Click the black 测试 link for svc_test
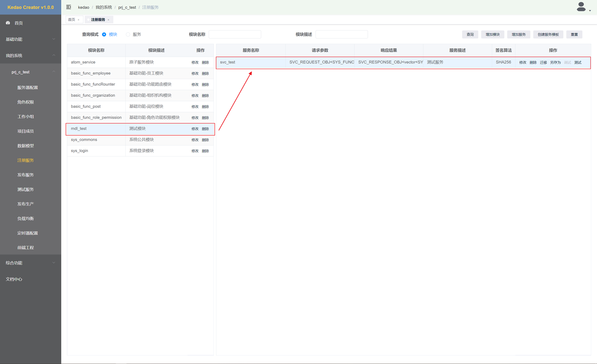This screenshot has width=597, height=364. pos(578,63)
